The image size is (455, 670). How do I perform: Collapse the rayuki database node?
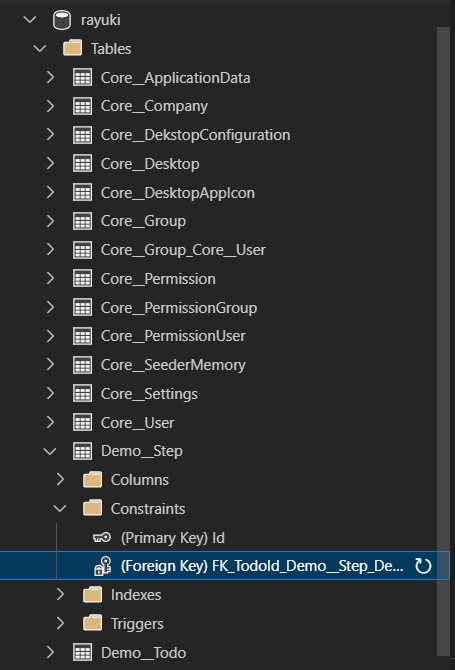pyautogui.click(x=30, y=20)
